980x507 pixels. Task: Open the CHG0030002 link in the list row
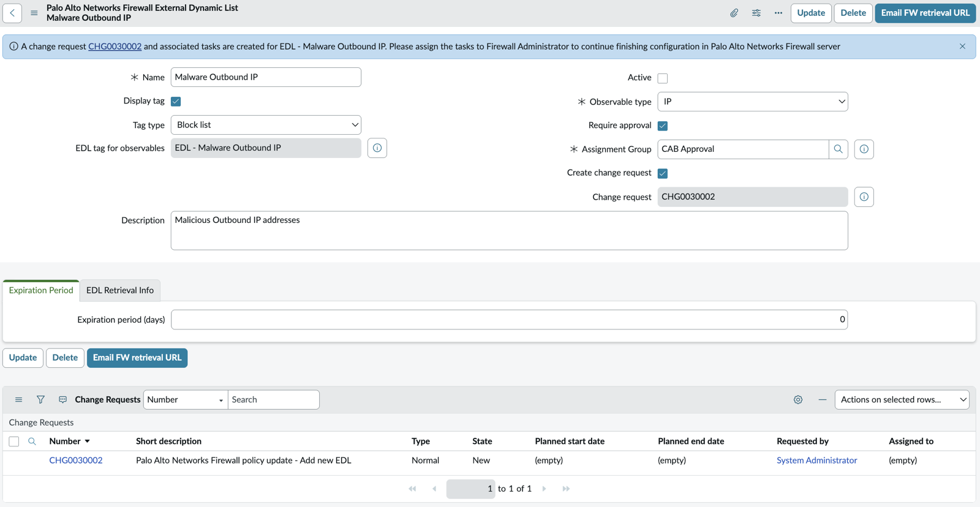[x=76, y=460]
